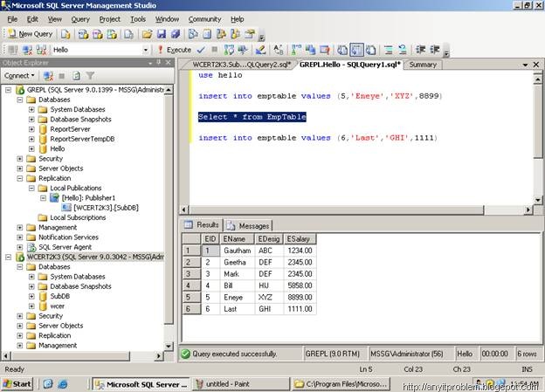Toggle Include Actual Execution Plan
Viewport: 545px width, 392px height.
(x=296, y=50)
